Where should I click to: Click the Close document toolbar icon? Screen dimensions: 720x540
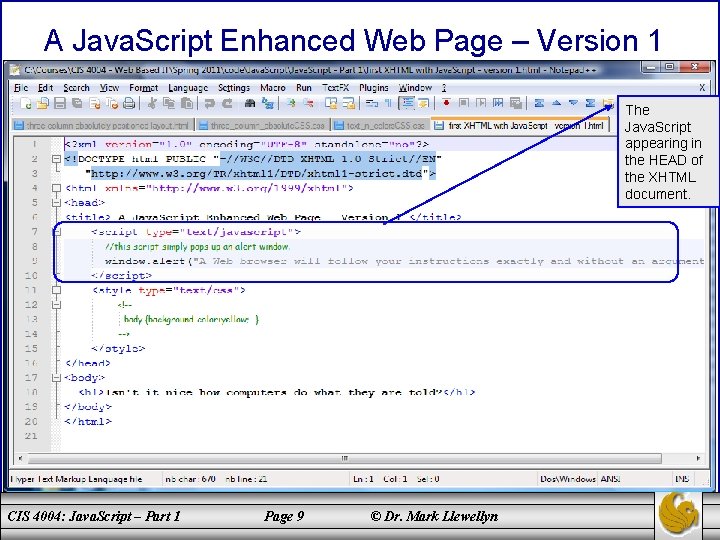(95, 103)
